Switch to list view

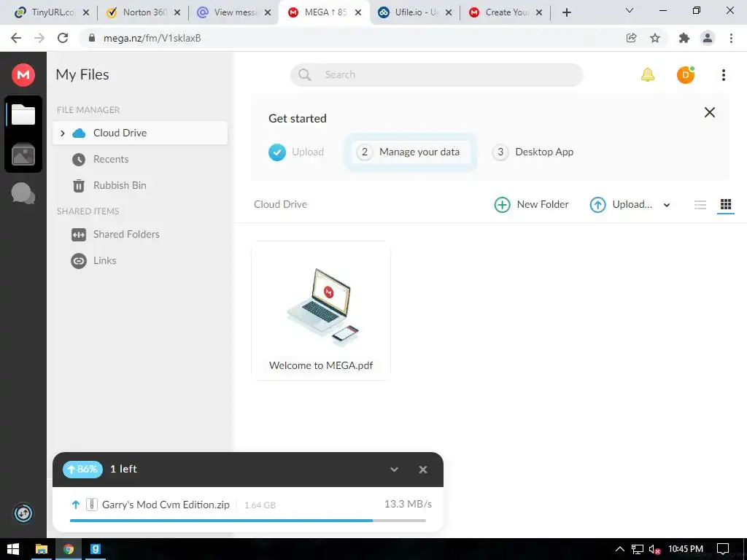tap(700, 205)
